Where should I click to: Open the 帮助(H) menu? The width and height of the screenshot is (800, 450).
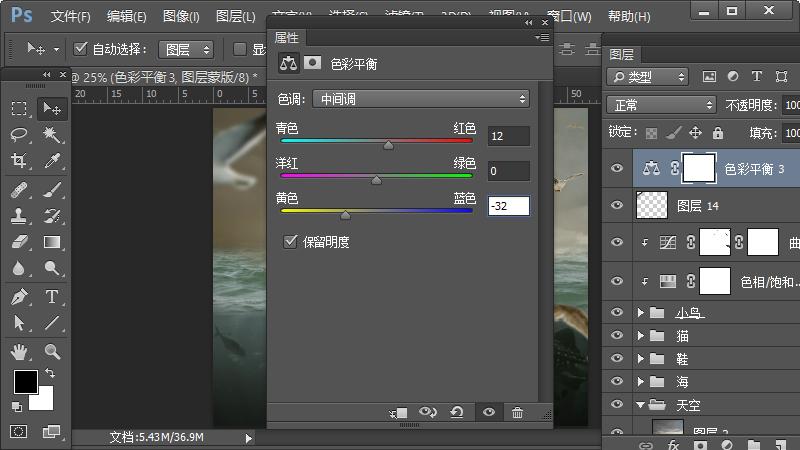pos(629,16)
